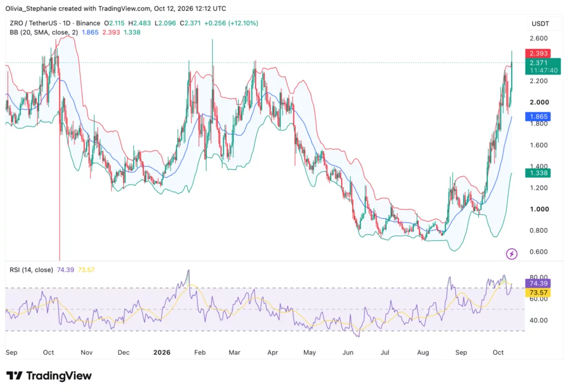Click the 2.000 price axis label

pos(539,102)
